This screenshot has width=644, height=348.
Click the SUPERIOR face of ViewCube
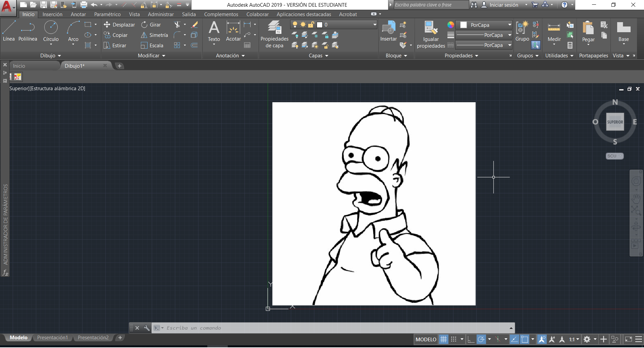615,122
